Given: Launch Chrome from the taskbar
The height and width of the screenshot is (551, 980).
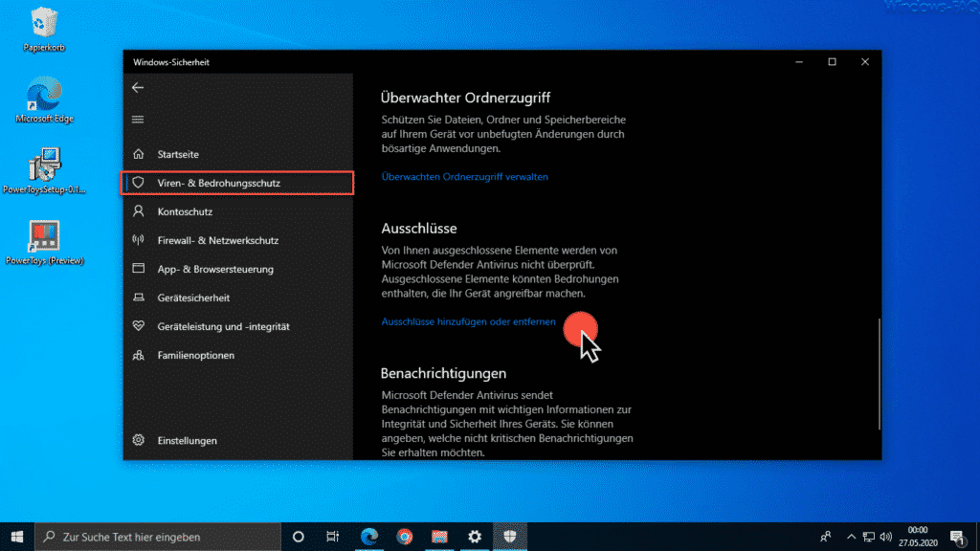Looking at the screenshot, I should (405, 537).
